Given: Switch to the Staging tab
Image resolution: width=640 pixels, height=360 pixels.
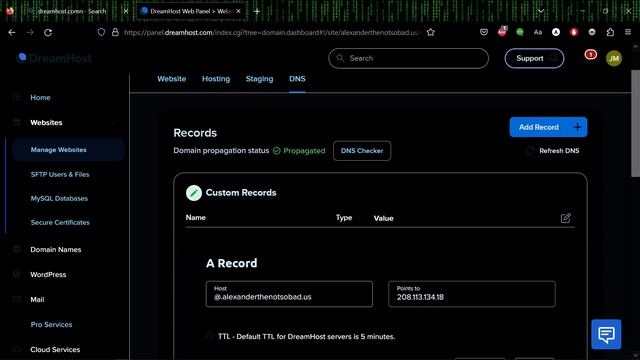Looking at the screenshot, I should pyautogui.click(x=259, y=79).
